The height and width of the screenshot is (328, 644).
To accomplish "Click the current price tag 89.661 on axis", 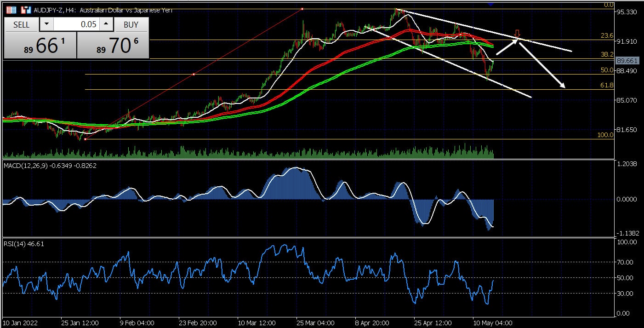I will coord(627,61).
